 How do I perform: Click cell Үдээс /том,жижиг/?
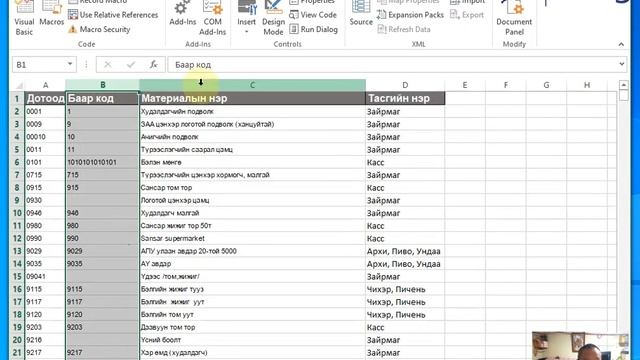coord(252,276)
